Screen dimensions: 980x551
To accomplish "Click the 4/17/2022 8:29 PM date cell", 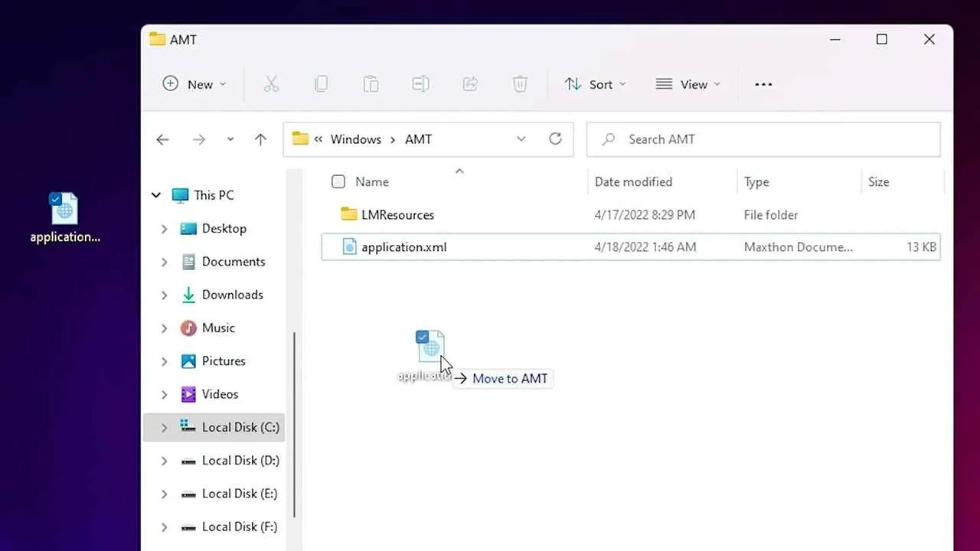I will coord(645,215).
